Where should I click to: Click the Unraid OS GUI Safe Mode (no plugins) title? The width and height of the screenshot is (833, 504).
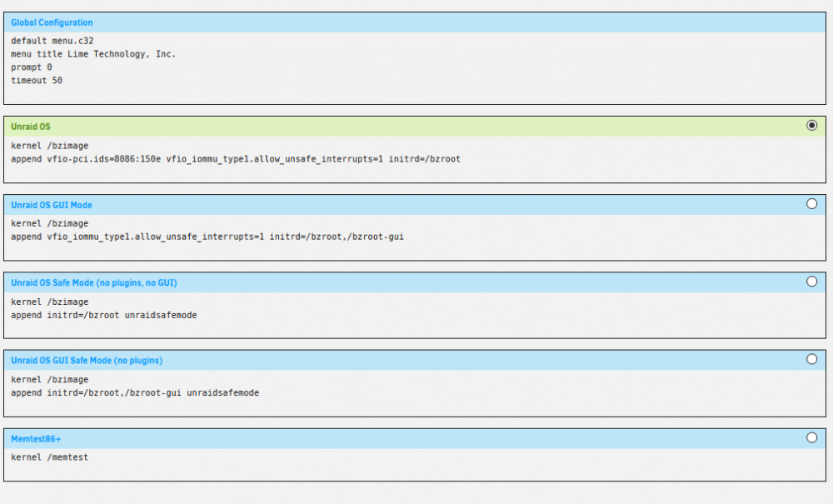pyautogui.click(x=87, y=361)
